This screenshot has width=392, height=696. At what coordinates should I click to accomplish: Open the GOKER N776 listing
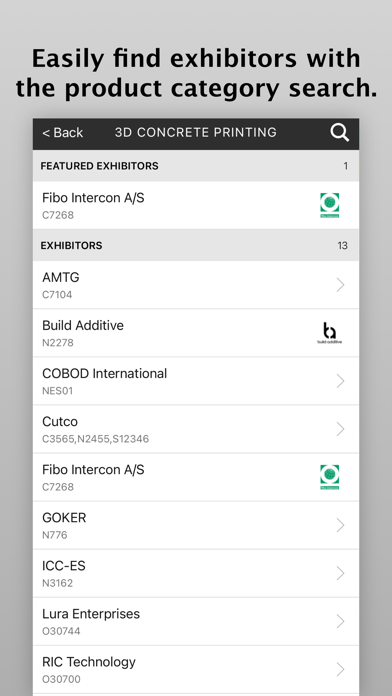[196, 525]
